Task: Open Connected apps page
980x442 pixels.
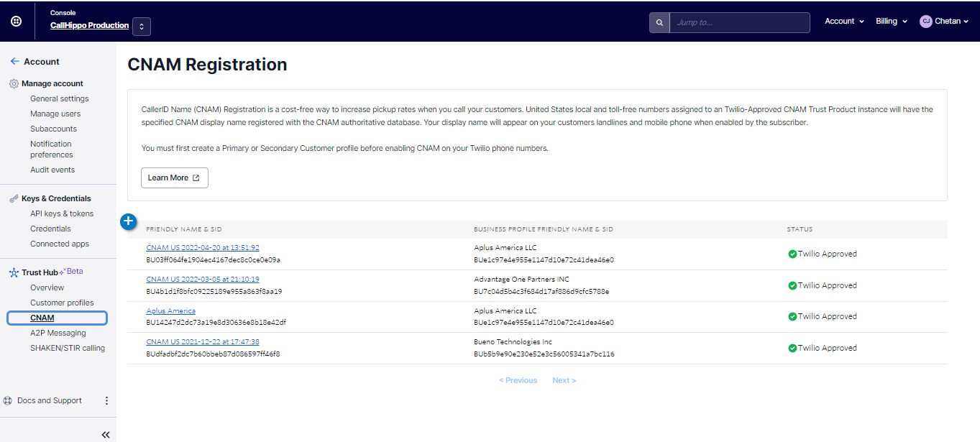Action: point(60,244)
